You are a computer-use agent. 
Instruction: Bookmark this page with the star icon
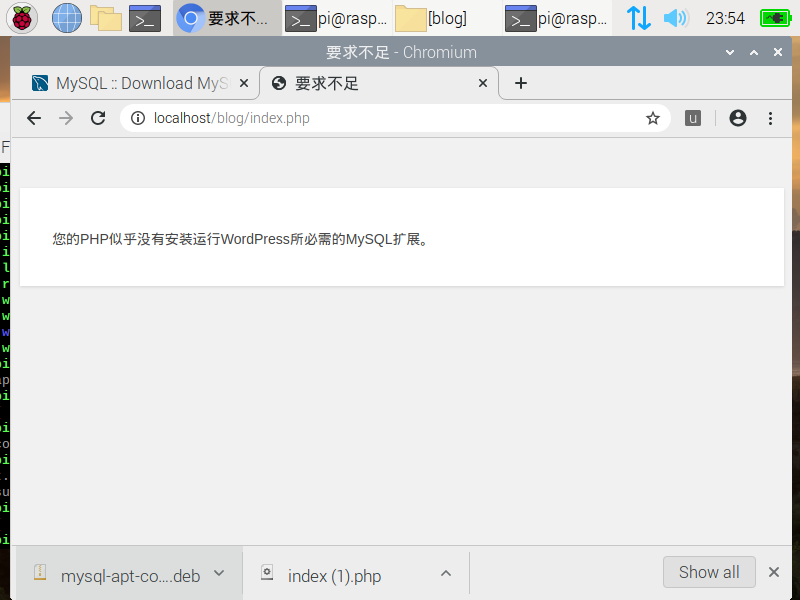pos(653,118)
